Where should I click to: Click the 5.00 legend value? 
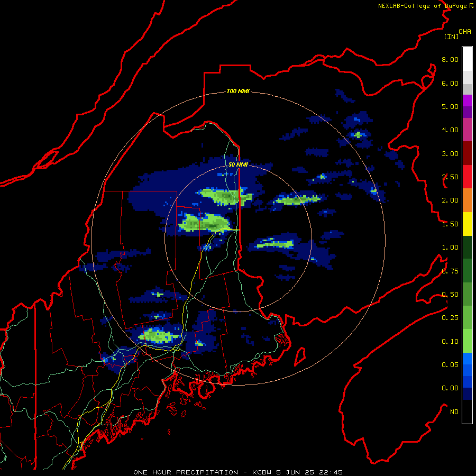click(450, 106)
